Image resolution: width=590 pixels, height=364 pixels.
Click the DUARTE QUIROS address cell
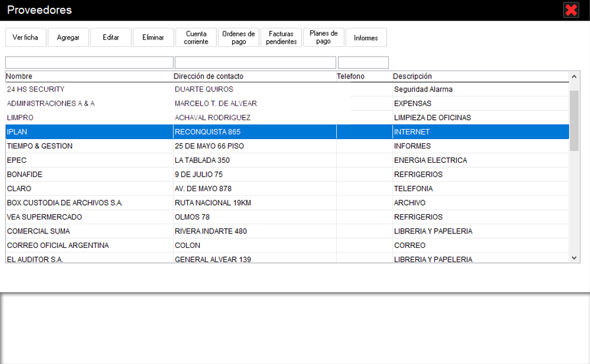coord(254,89)
